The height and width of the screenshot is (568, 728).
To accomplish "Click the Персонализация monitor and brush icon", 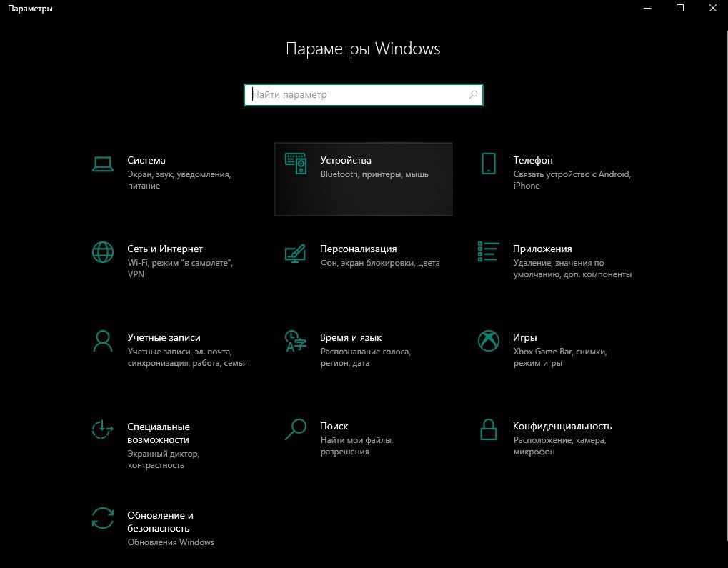I will 295,253.
